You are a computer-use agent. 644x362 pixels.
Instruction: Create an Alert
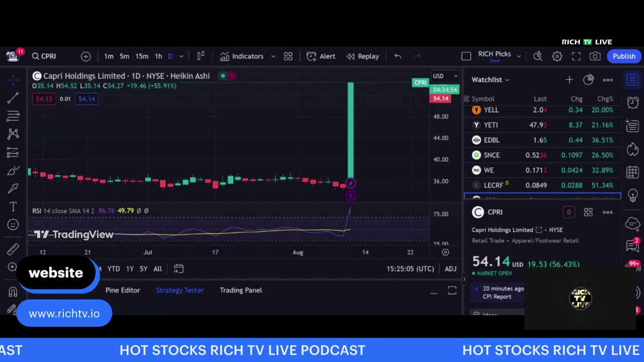321,56
